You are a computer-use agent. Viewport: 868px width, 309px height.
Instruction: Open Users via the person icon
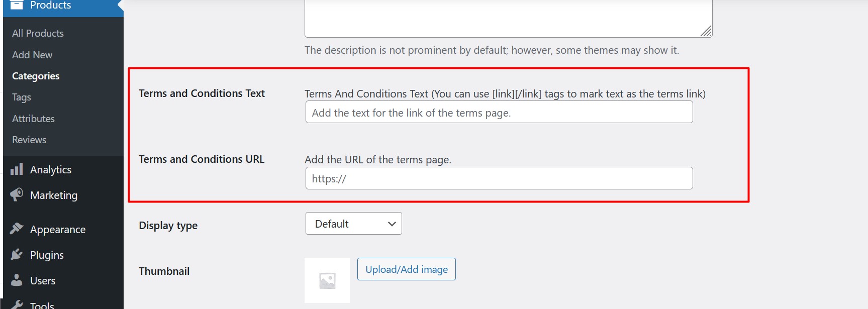[17, 280]
